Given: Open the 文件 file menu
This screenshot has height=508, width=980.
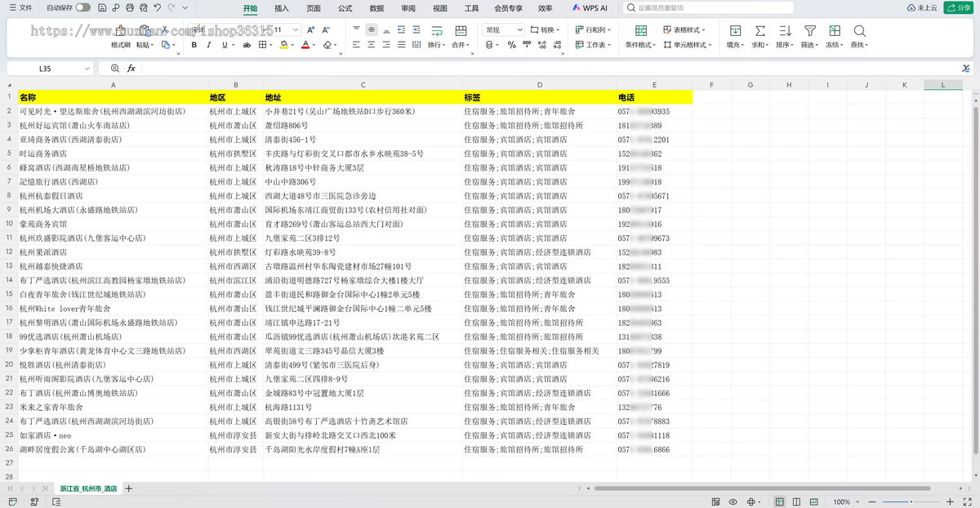Looking at the screenshot, I should (x=20, y=7).
